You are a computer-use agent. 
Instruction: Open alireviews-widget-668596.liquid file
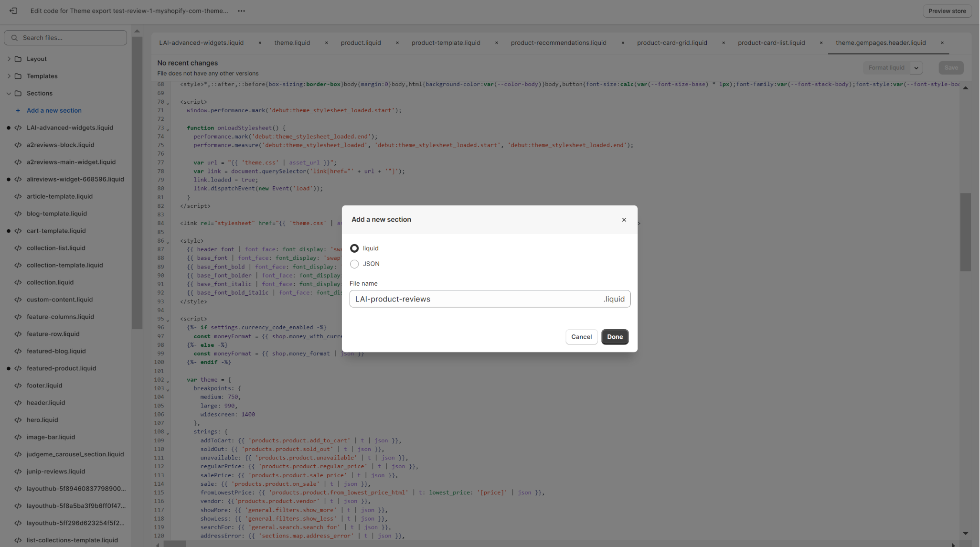point(75,179)
